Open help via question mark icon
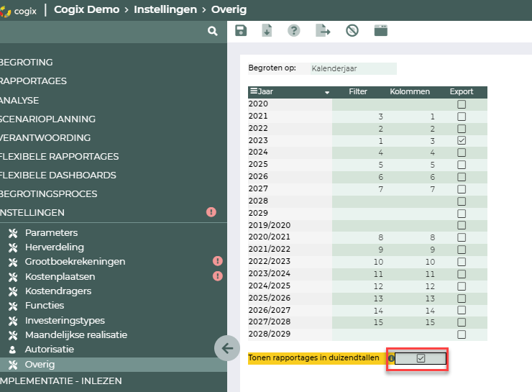532x392 pixels. tap(293, 30)
